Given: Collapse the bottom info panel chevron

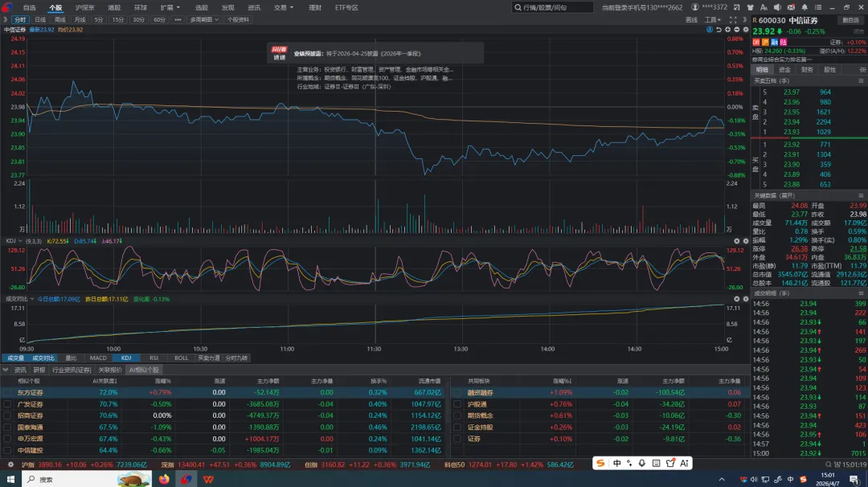Looking at the screenshot, I should pyautogui.click(x=6, y=370).
